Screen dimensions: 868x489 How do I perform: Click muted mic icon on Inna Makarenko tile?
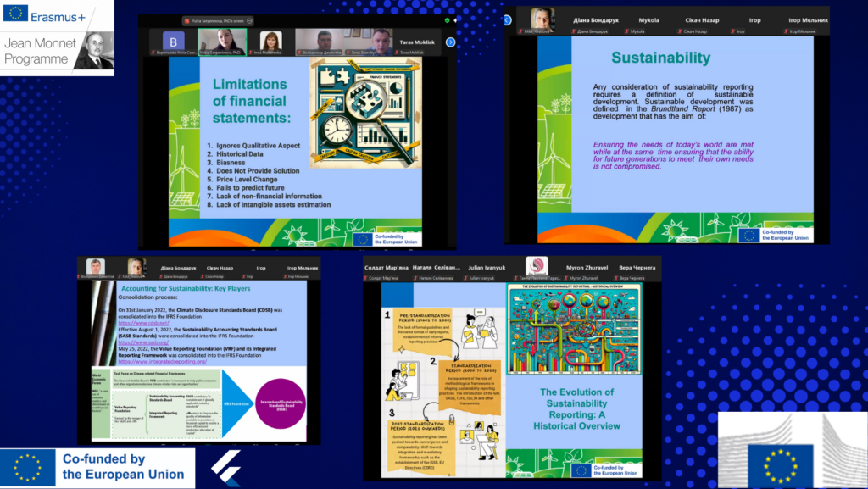point(251,53)
